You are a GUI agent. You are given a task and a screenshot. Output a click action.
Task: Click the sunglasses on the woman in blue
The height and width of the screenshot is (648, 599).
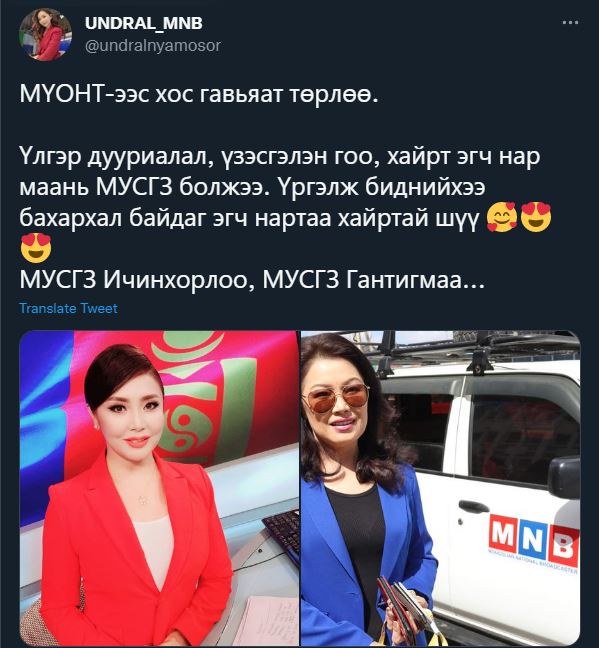coord(336,398)
